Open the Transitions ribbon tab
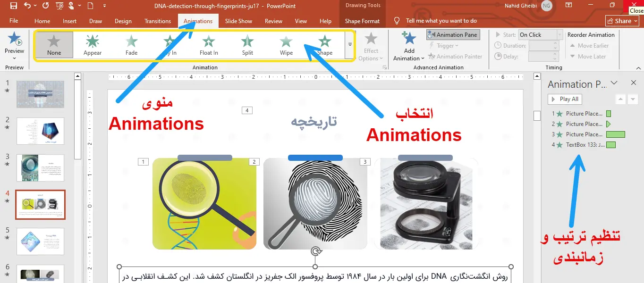Screen dimensions: 644x283 coord(158,21)
